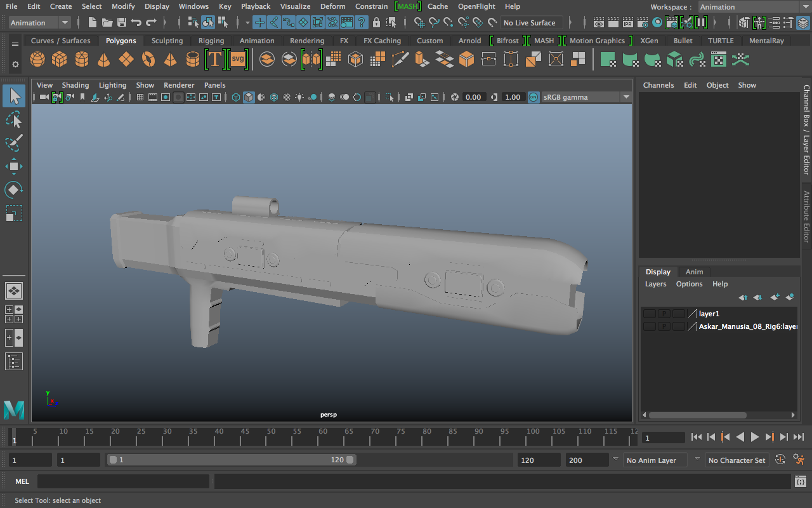Open the viewport Shading menu
Screen dimensions: 812x508
coord(75,85)
